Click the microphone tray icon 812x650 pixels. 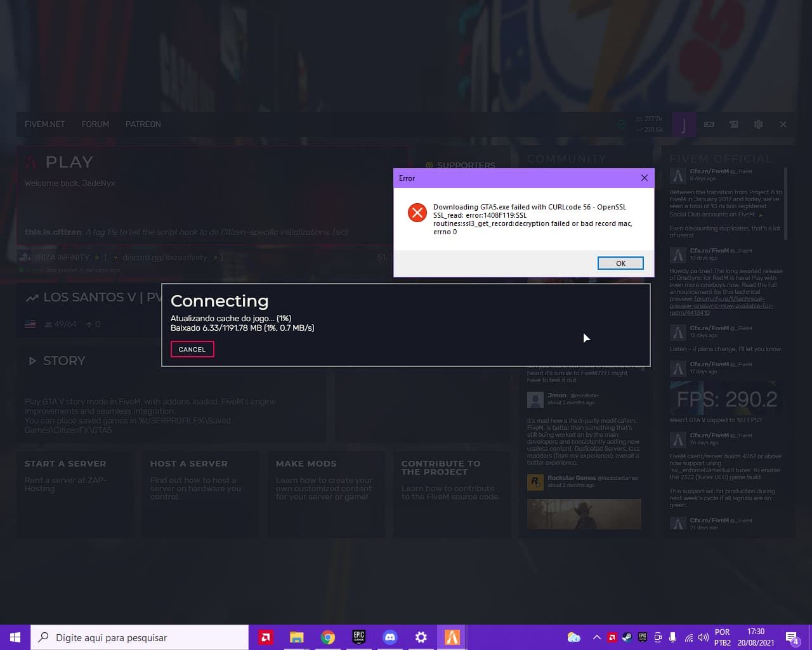pos(672,637)
